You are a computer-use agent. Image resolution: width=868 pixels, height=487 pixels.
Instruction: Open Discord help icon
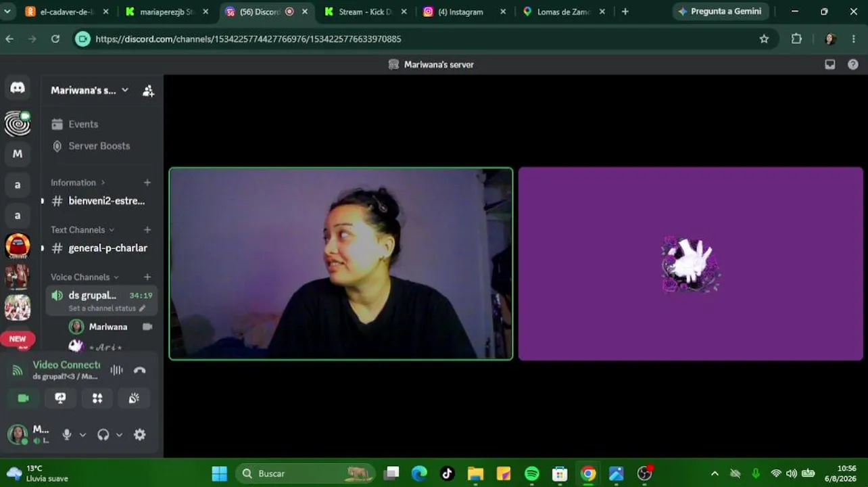[853, 64]
